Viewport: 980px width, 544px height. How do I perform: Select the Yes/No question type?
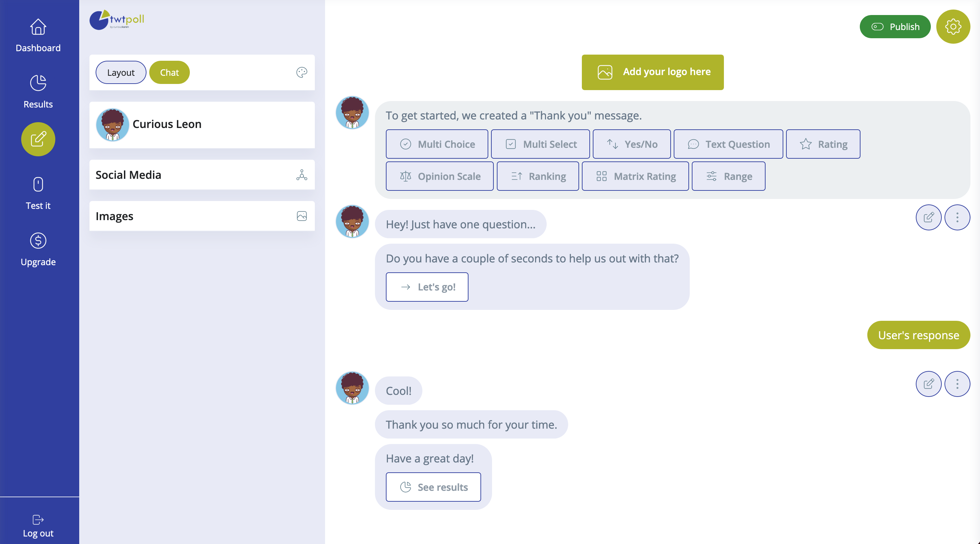(631, 144)
